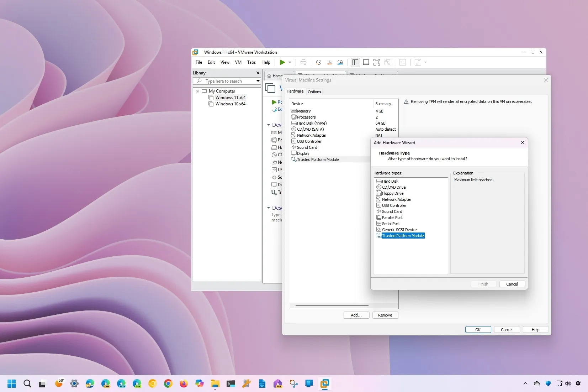
Task: Send Ctrl+Alt+Del to the guest
Action: [x=303, y=62]
